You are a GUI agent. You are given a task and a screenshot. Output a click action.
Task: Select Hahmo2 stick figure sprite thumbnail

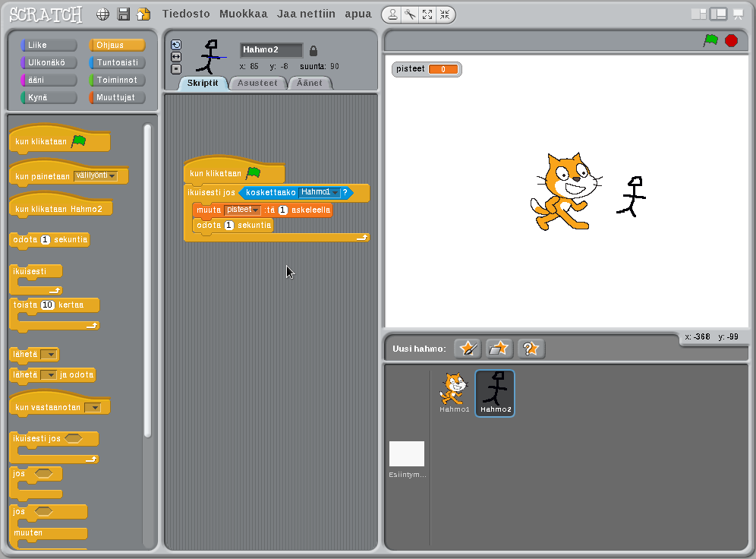click(495, 393)
